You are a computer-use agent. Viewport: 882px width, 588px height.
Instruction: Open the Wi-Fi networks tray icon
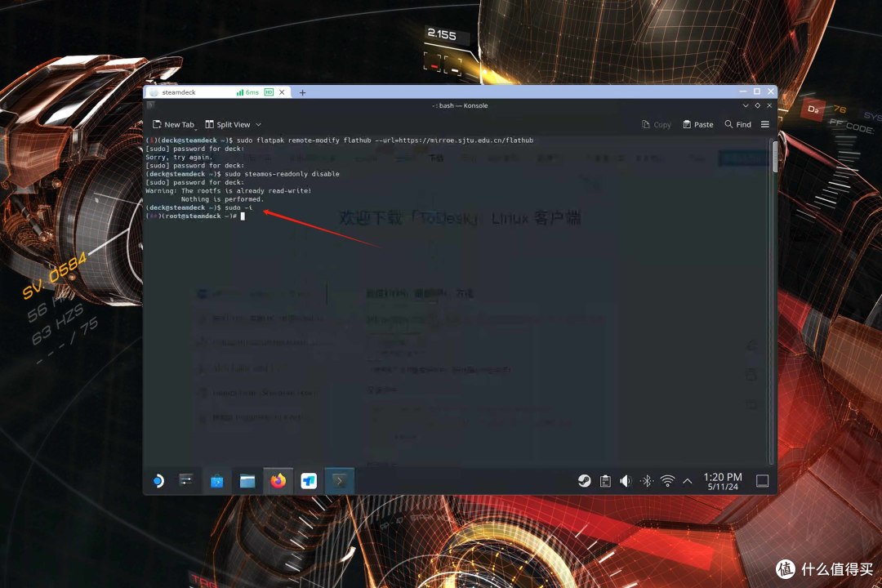(667, 481)
